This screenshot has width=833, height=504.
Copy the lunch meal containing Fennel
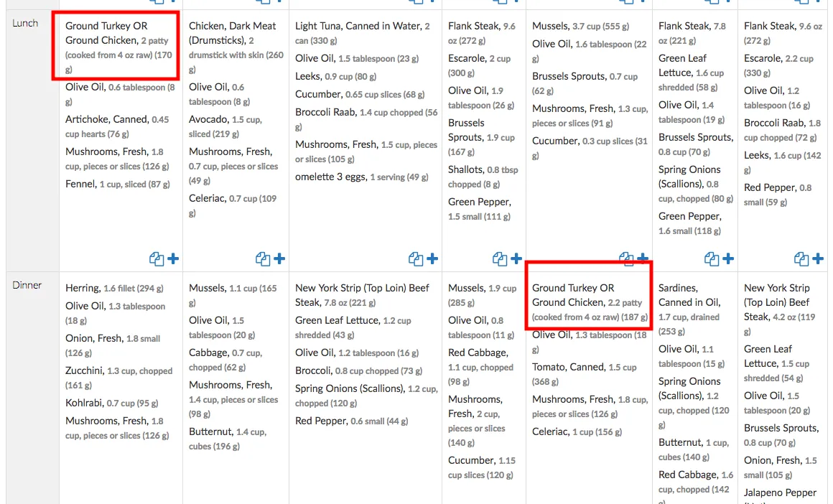point(157,259)
